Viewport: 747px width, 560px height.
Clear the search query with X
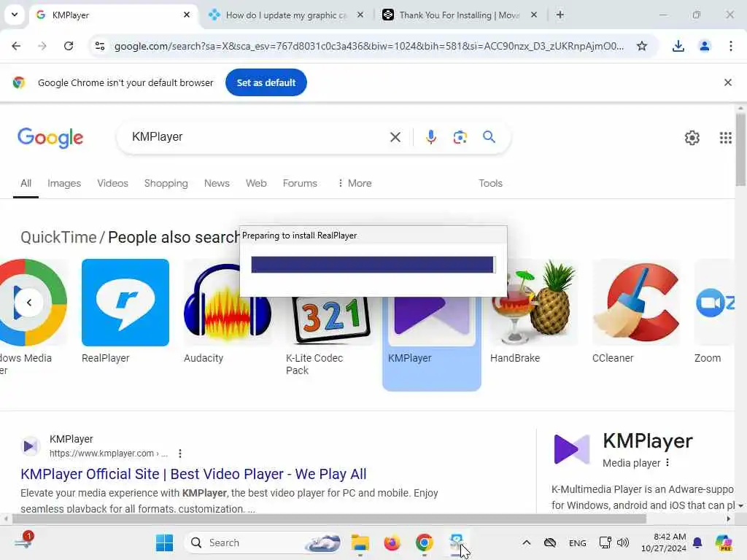coord(395,137)
